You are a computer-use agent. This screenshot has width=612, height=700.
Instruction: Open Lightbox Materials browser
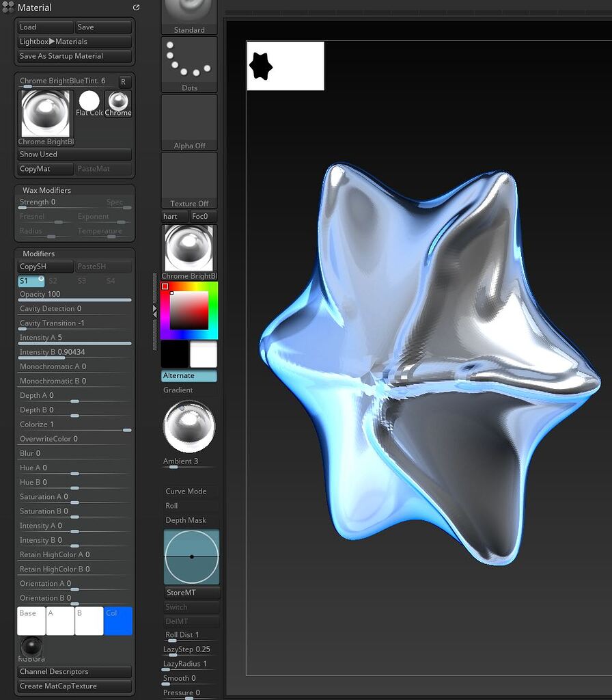tap(74, 42)
